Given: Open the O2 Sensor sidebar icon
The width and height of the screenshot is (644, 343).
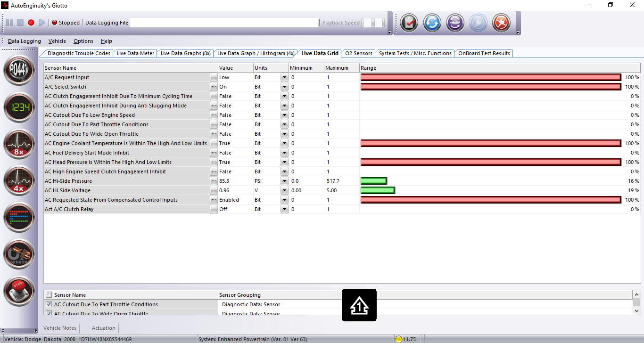Looking at the screenshot, I should [19, 254].
